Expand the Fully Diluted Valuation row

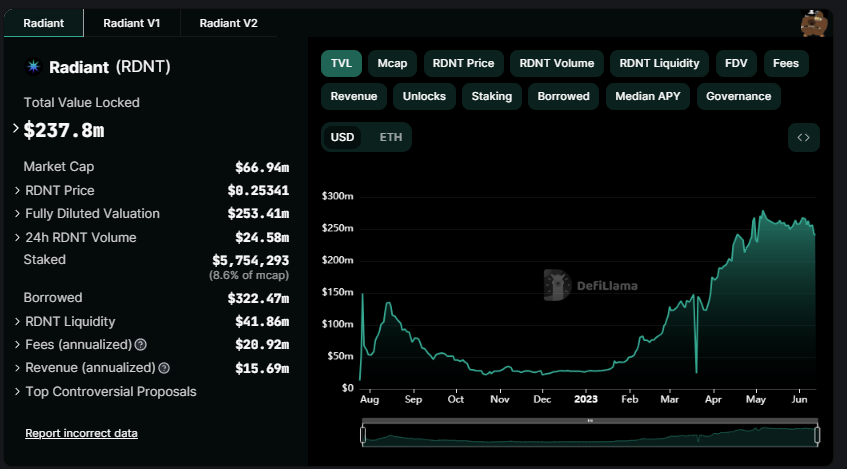coord(17,214)
